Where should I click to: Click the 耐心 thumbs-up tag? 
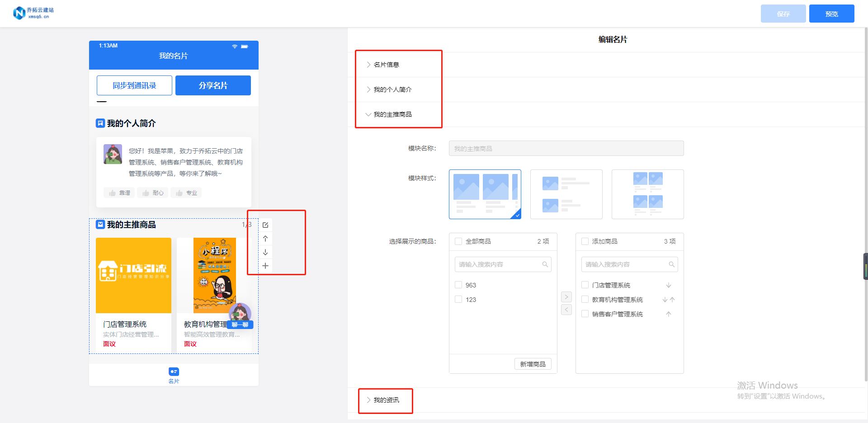[153, 193]
